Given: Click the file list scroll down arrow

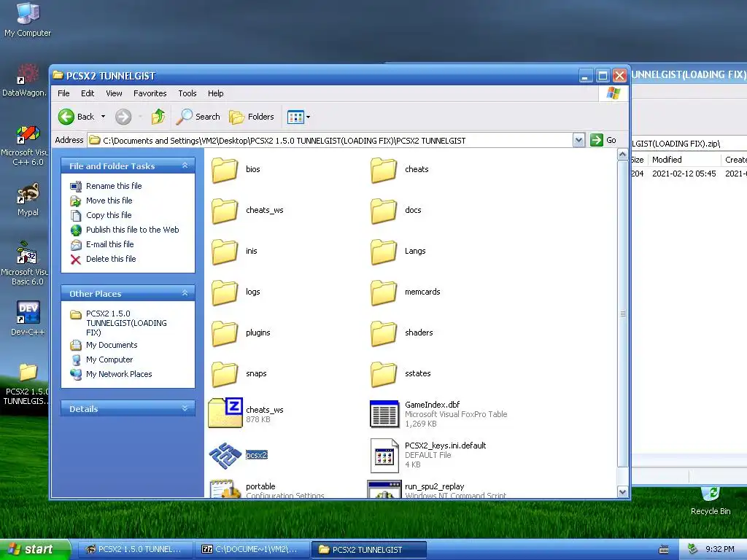Looking at the screenshot, I should click(x=623, y=492).
